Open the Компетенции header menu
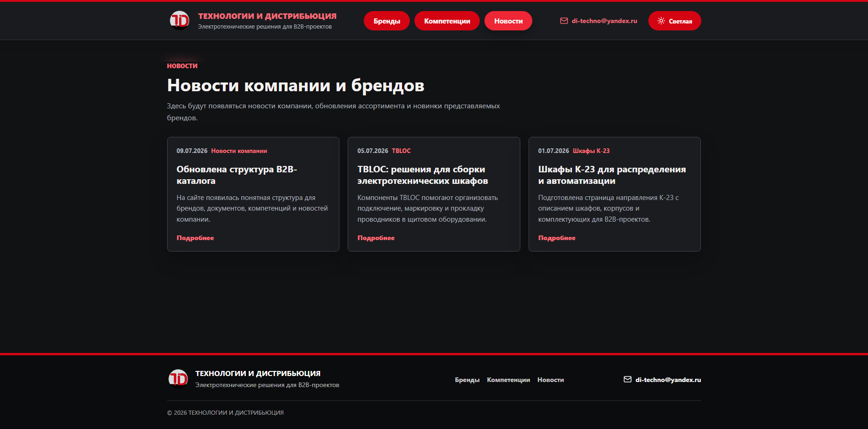This screenshot has height=429, width=868. click(447, 21)
